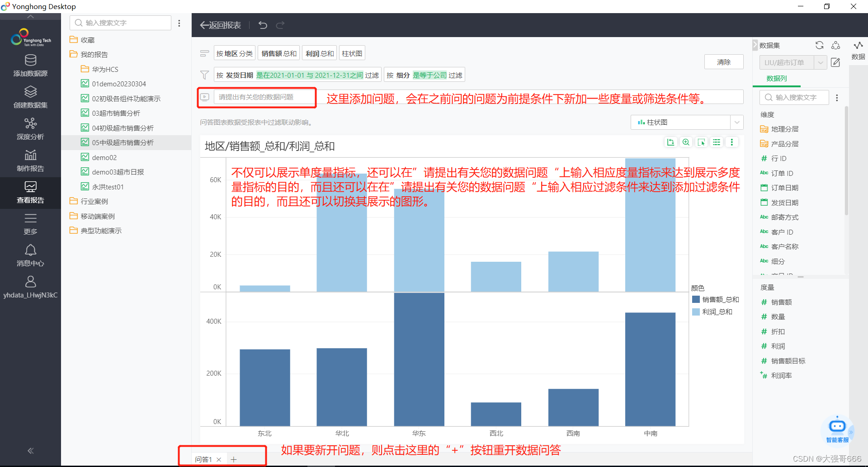Click the 清除 clear button
868x467 pixels.
pyautogui.click(x=724, y=62)
